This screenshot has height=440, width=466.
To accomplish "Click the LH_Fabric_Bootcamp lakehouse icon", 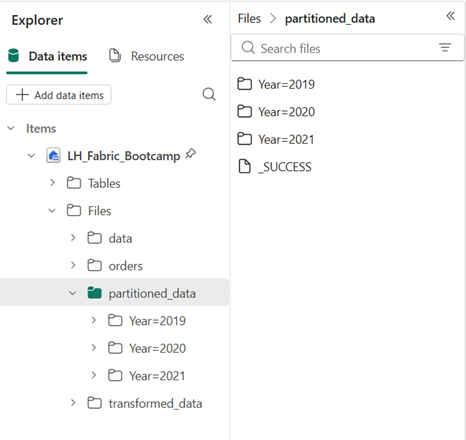I will 53,156.
